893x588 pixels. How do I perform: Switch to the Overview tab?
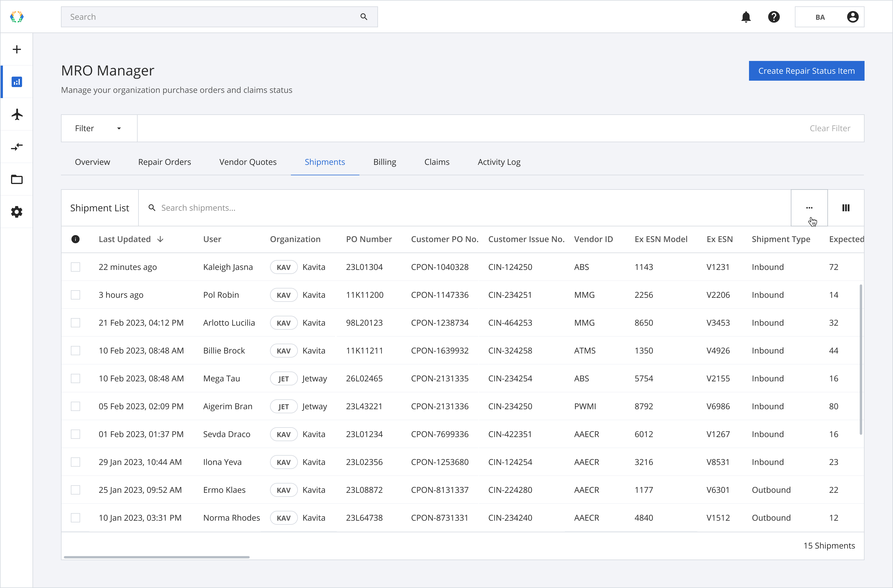pyautogui.click(x=92, y=162)
